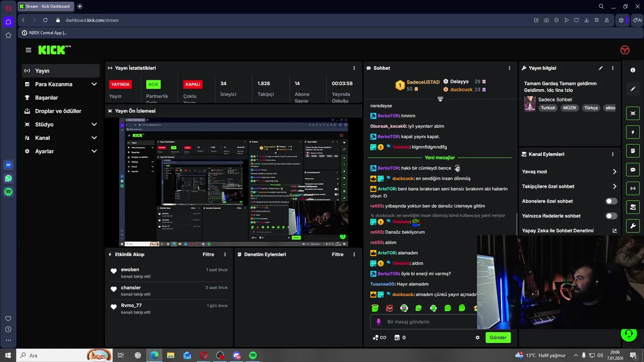Click the MÜZİK tag chip

[x=570, y=108]
